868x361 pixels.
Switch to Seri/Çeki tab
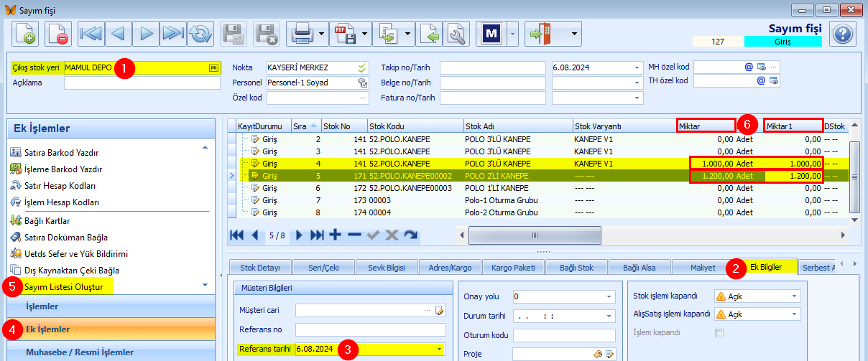click(x=322, y=267)
